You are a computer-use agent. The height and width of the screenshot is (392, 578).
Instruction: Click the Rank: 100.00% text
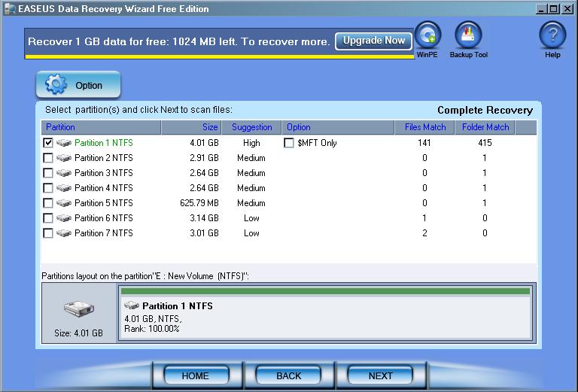point(152,329)
